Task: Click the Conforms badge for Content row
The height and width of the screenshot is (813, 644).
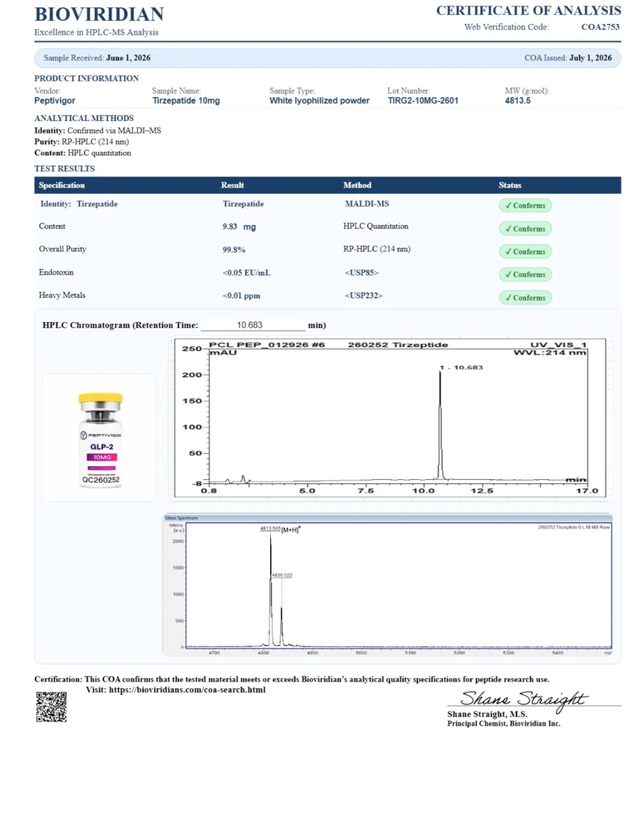Action: [x=525, y=229]
